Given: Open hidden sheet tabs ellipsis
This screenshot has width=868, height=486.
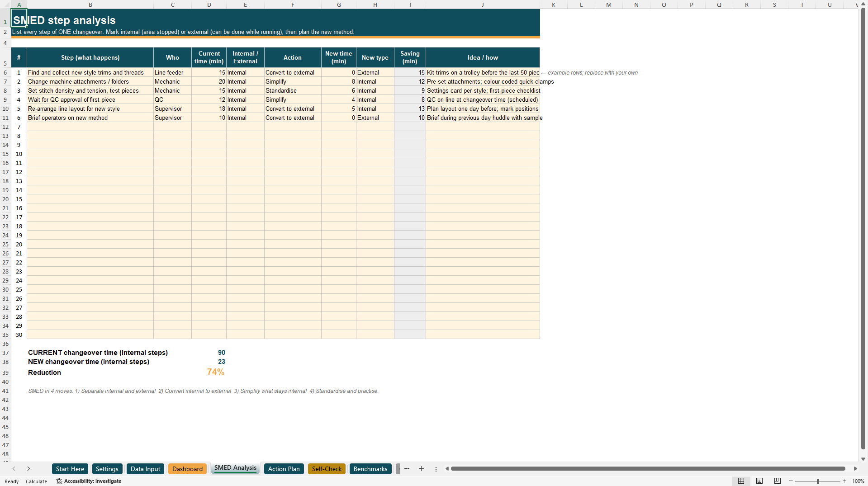Looking at the screenshot, I should 407,469.
